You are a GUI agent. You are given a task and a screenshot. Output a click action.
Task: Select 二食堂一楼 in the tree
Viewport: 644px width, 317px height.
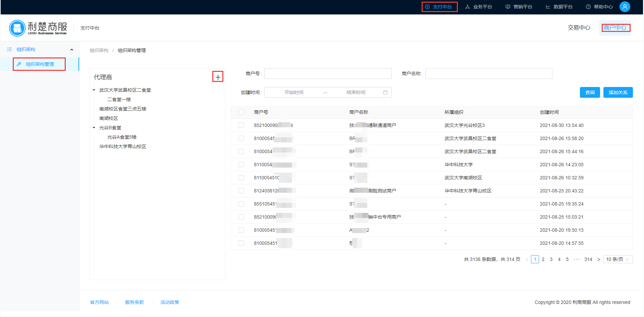tap(119, 99)
